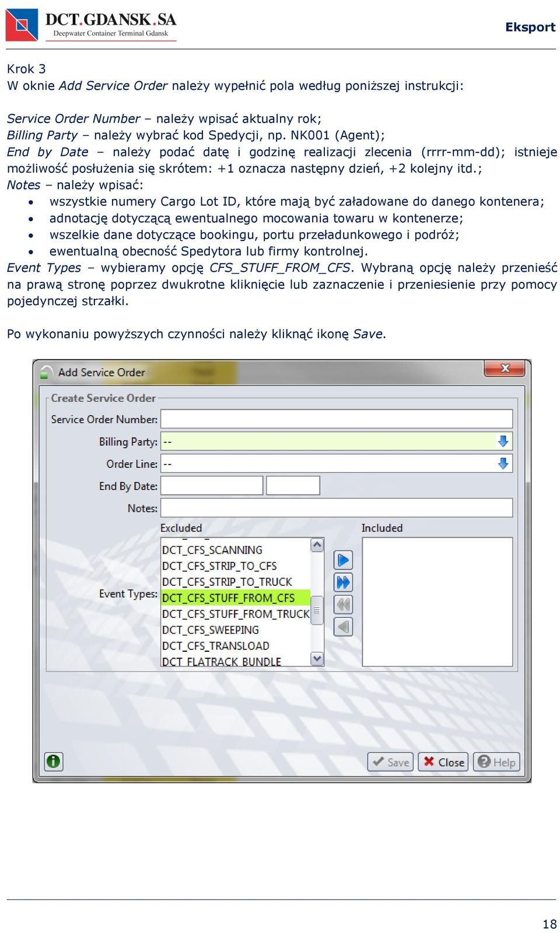The height and width of the screenshot is (933, 560).
Task: Click the Service Order Number field
Action: coord(337,419)
